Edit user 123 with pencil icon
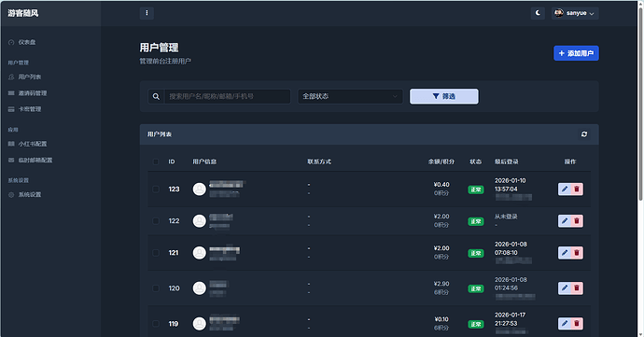The height and width of the screenshot is (337, 644). click(x=565, y=190)
